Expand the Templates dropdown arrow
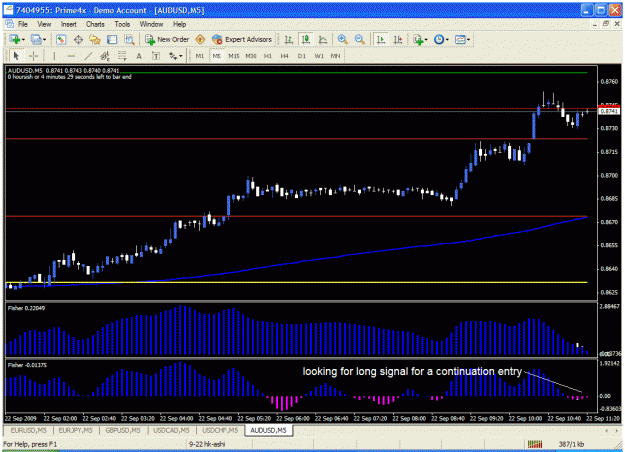The image size is (625, 452). 468,39
